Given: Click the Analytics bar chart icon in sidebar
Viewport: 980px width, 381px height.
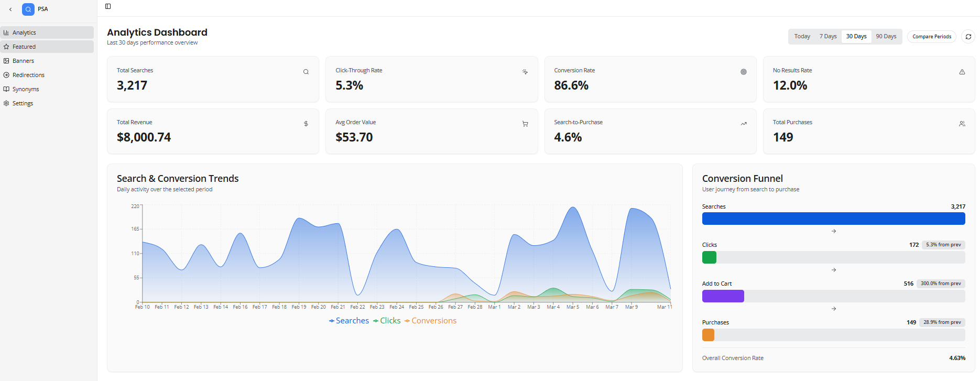Looking at the screenshot, I should (x=6, y=32).
